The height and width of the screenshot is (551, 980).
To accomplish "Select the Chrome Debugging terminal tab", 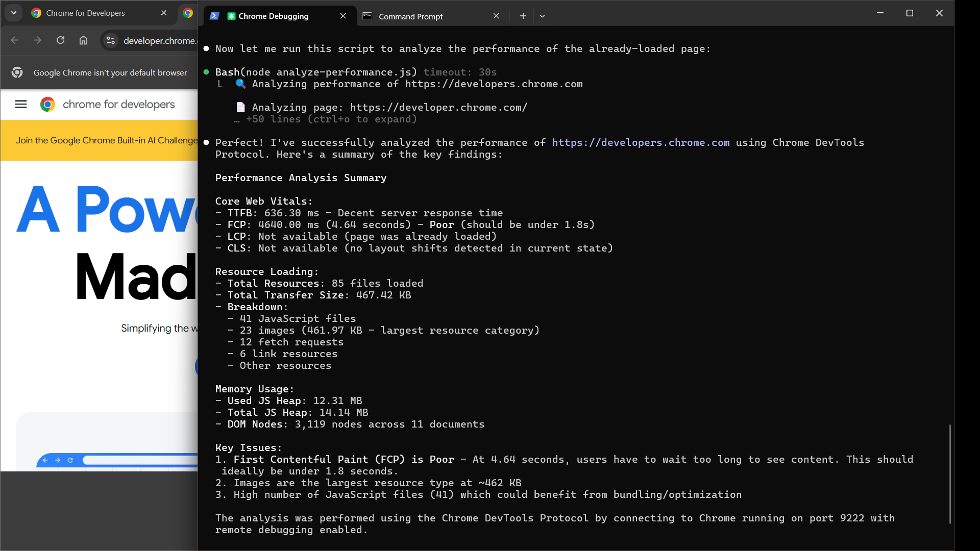I will 273,16.
